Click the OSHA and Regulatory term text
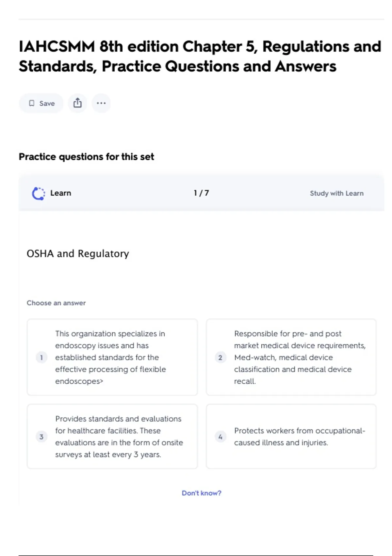392x556 pixels. [x=78, y=253]
